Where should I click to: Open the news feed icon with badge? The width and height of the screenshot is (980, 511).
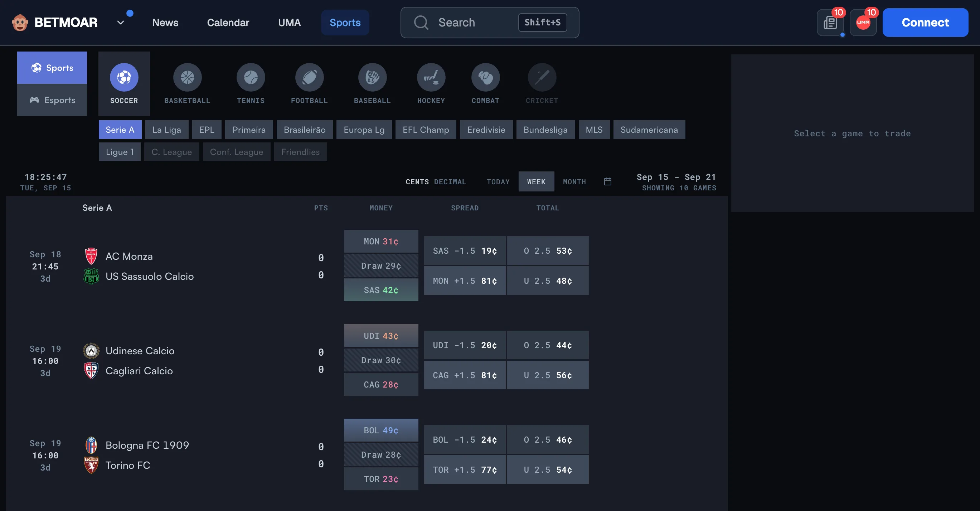click(830, 23)
